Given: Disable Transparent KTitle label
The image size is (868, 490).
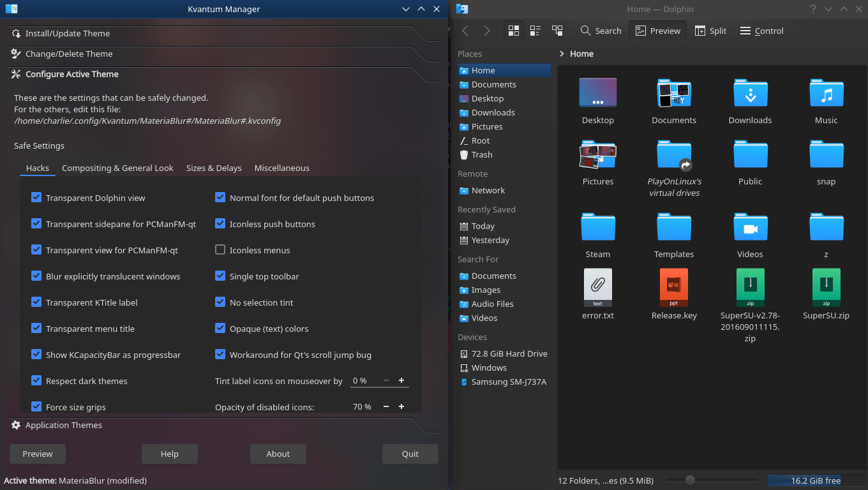Looking at the screenshot, I should 36,302.
